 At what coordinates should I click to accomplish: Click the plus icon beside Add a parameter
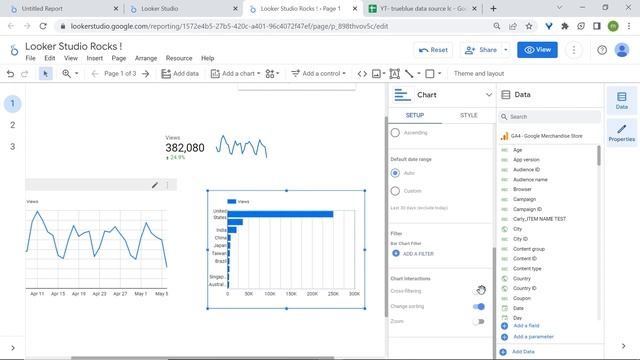click(504, 337)
